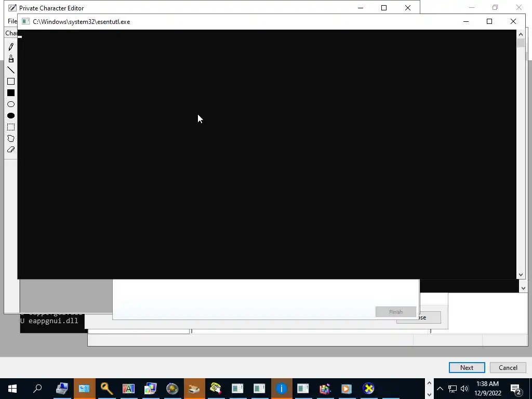Click the scroll up arrow of esentutl console
Image resolution: width=532 pixels, height=399 pixels.
tap(521, 34)
